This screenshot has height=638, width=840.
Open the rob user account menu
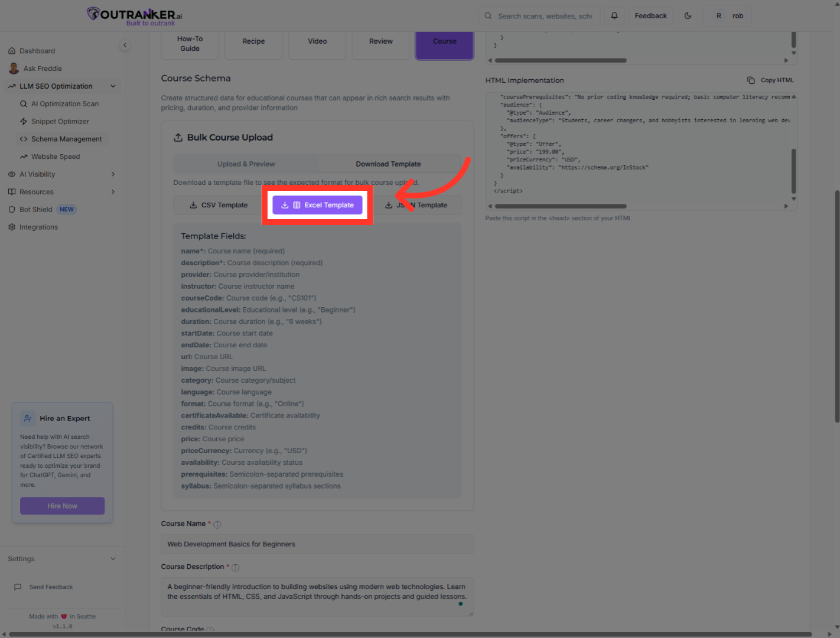click(x=727, y=16)
